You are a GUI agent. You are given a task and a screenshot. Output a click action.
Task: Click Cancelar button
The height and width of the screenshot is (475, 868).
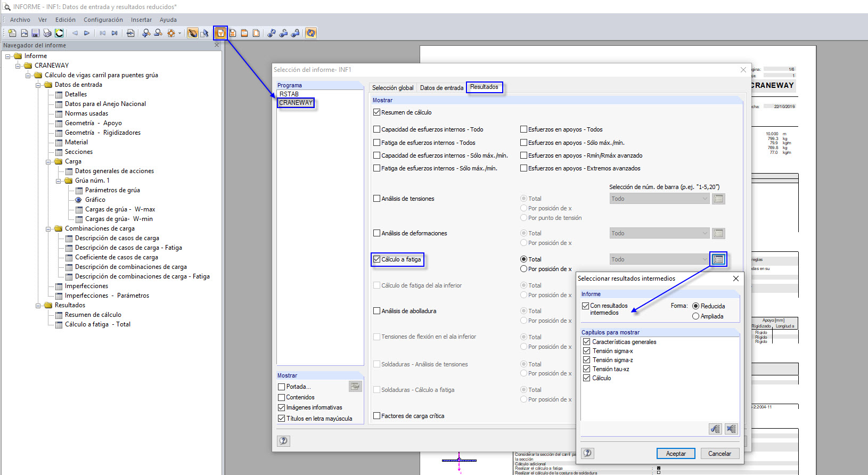click(x=719, y=453)
